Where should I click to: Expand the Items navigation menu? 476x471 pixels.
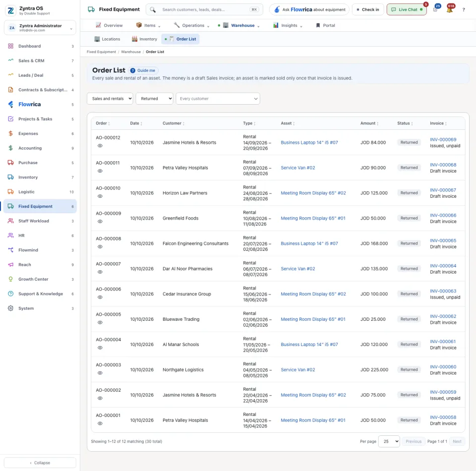pos(148,25)
